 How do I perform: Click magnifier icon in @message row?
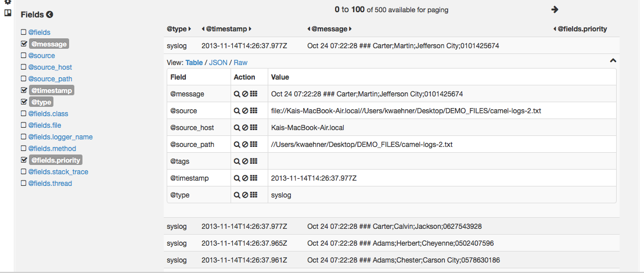(237, 94)
